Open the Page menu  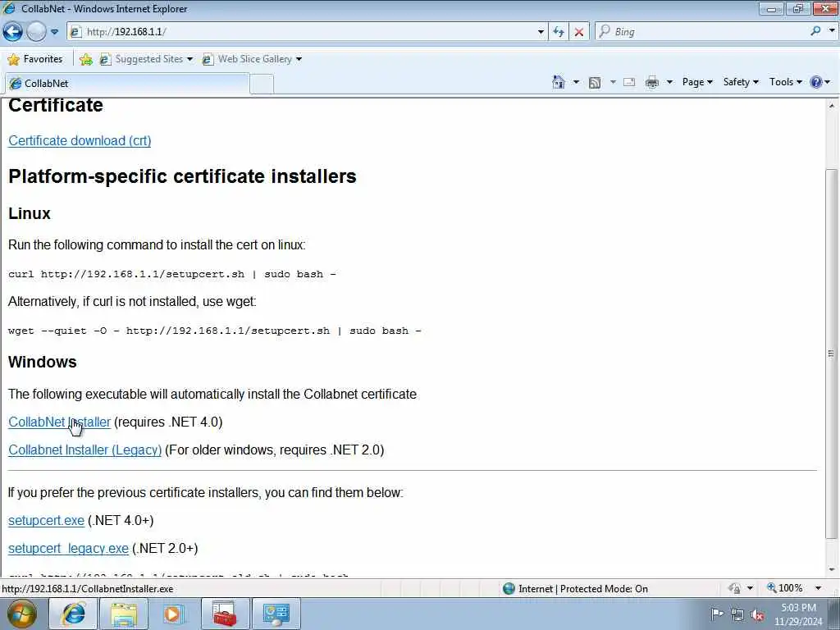tap(697, 82)
